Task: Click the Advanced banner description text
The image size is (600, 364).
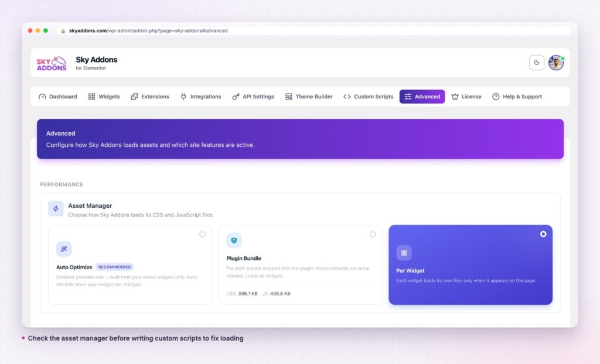Action: click(151, 145)
